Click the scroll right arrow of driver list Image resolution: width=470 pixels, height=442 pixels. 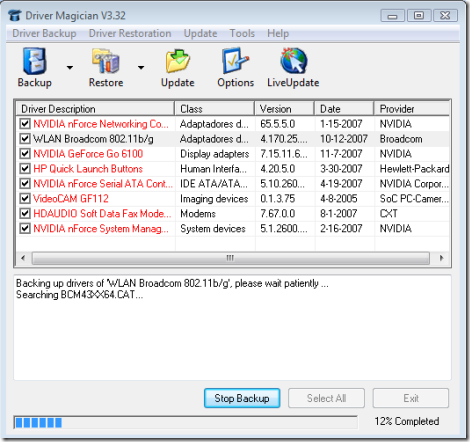pos(441,258)
